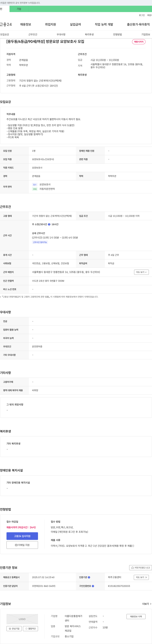Click company name 아름다운동행재가센터
This screenshot has width=152, height=644.
pos(73,618)
